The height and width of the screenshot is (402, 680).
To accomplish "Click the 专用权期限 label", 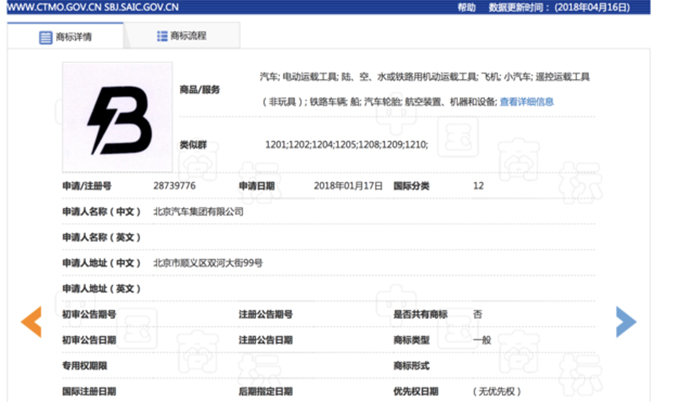I will (x=85, y=366).
